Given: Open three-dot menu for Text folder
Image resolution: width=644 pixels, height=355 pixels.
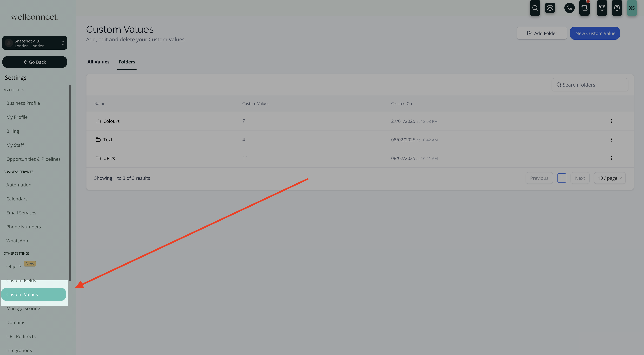Looking at the screenshot, I should 611,140.
